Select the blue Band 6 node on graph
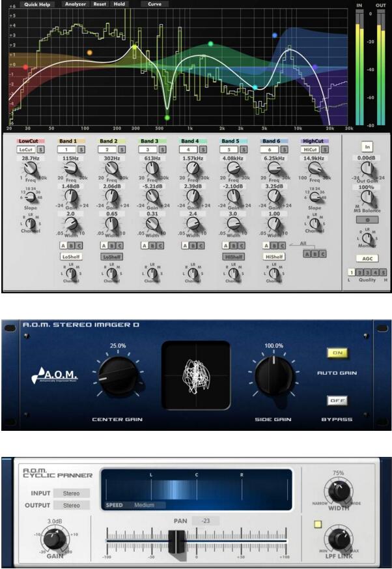 tap(275, 35)
